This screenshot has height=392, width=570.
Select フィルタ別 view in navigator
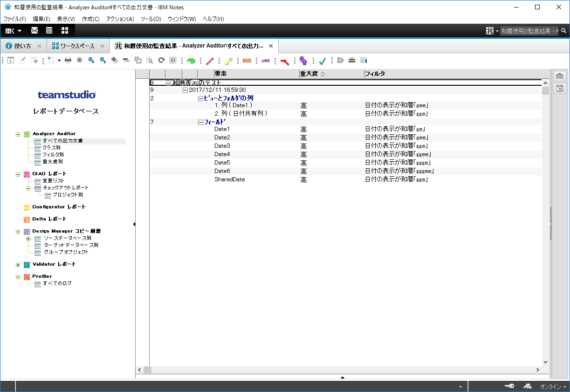pos(53,155)
